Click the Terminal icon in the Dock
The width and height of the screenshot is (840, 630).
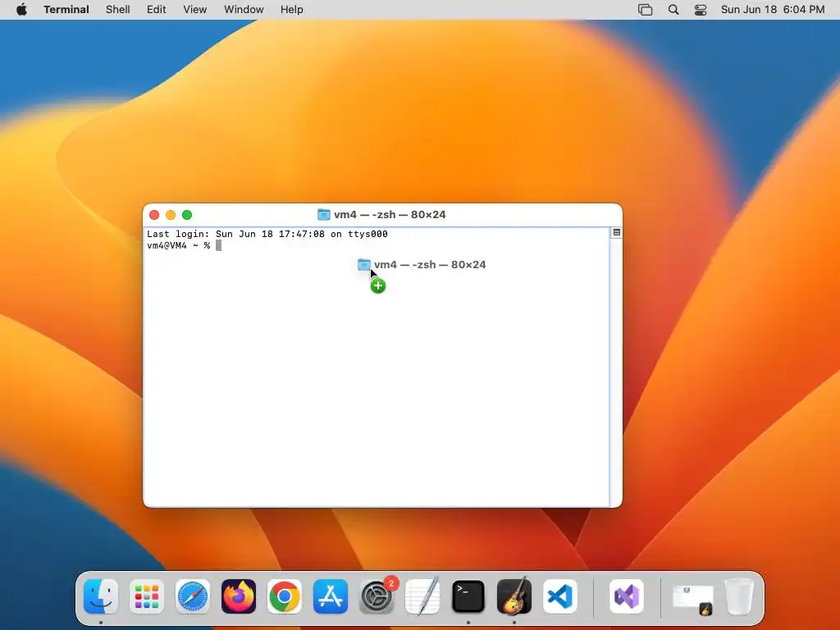468,596
